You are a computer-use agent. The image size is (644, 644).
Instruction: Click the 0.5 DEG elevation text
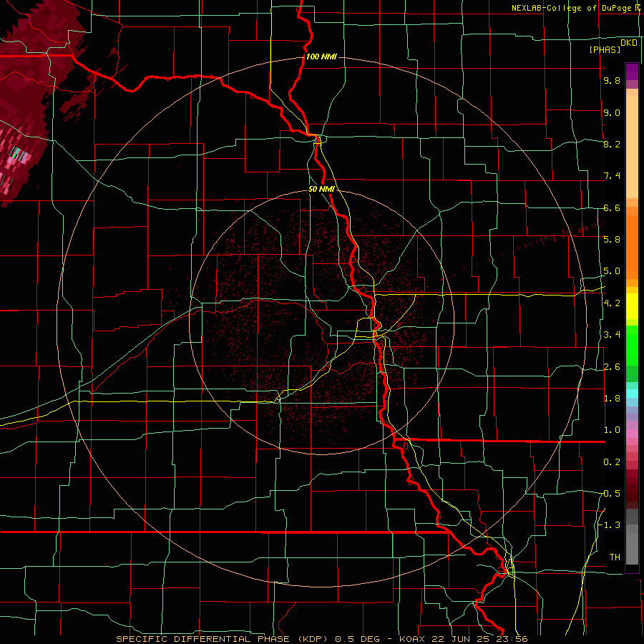point(357,639)
